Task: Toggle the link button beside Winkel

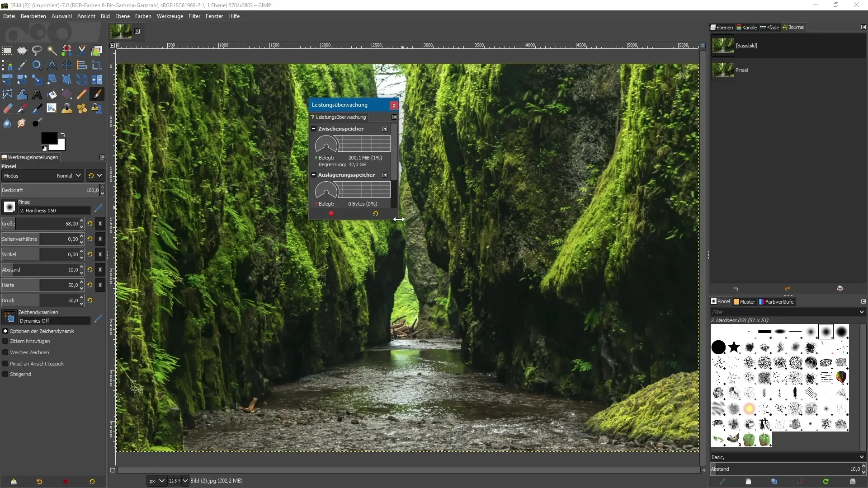Action: click(100, 254)
